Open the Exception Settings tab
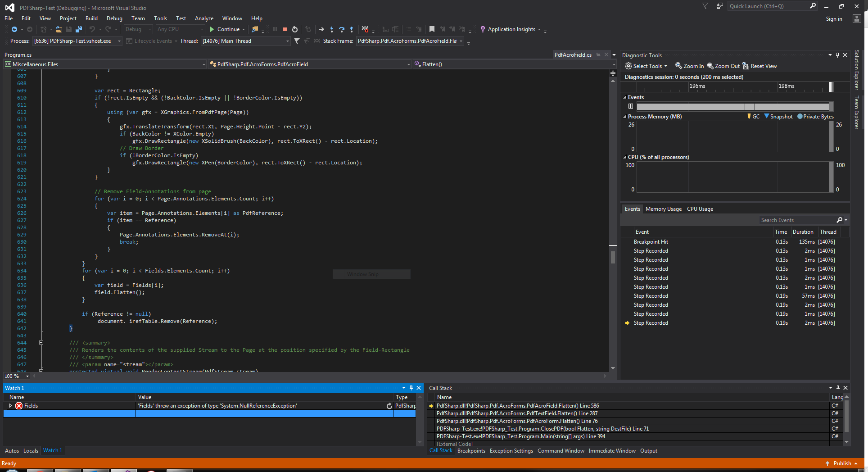 [511, 451]
